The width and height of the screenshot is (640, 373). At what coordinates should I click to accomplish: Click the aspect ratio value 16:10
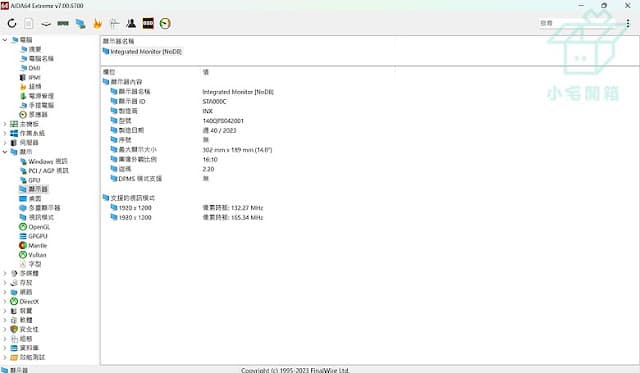click(210, 159)
